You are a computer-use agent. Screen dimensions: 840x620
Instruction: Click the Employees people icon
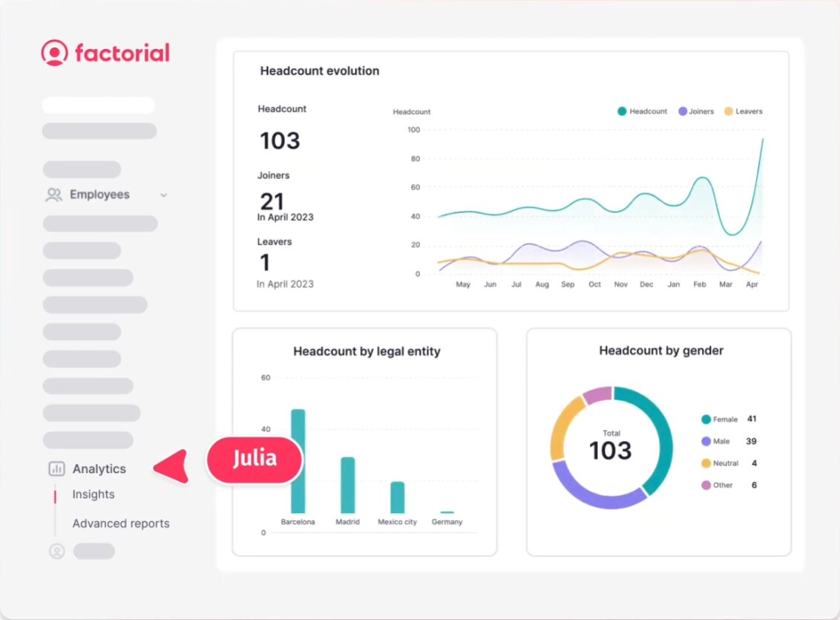[54, 195]
